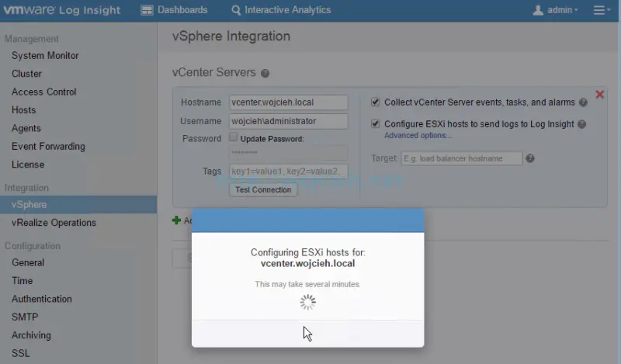
Task: Click help icon beside Configure ESXi hosts
Action: click(x=581, y=124)
